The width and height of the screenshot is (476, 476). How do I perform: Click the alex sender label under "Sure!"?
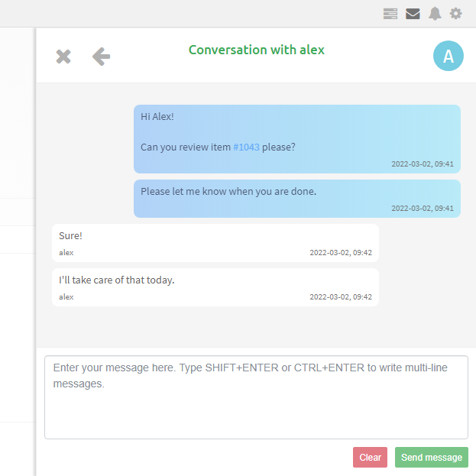coord(66,253)
